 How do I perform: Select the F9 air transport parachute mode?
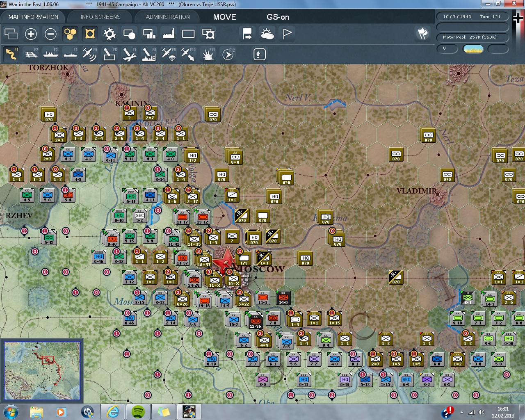pos(169,54)
